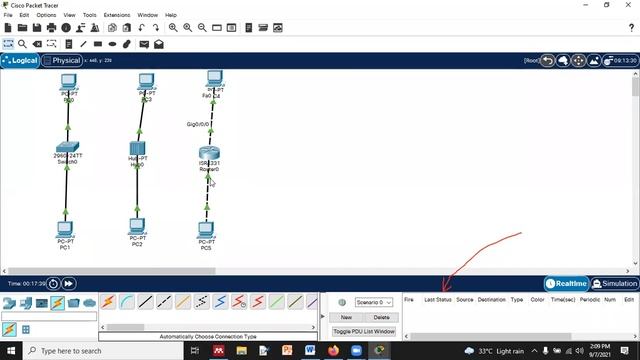Reset the zoom level
The image size is (640, 360).
tap(188, 28)
